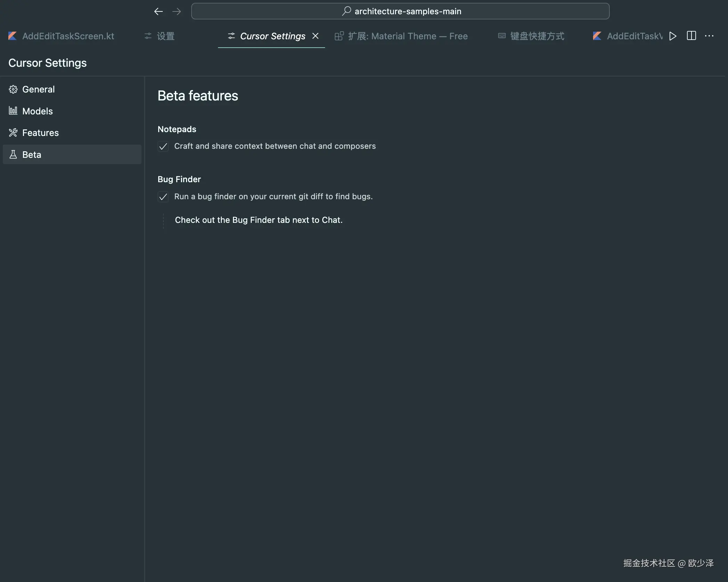Click the General gear icon
The height and width of the screenshot is (582, 728).
coord(13,89)
